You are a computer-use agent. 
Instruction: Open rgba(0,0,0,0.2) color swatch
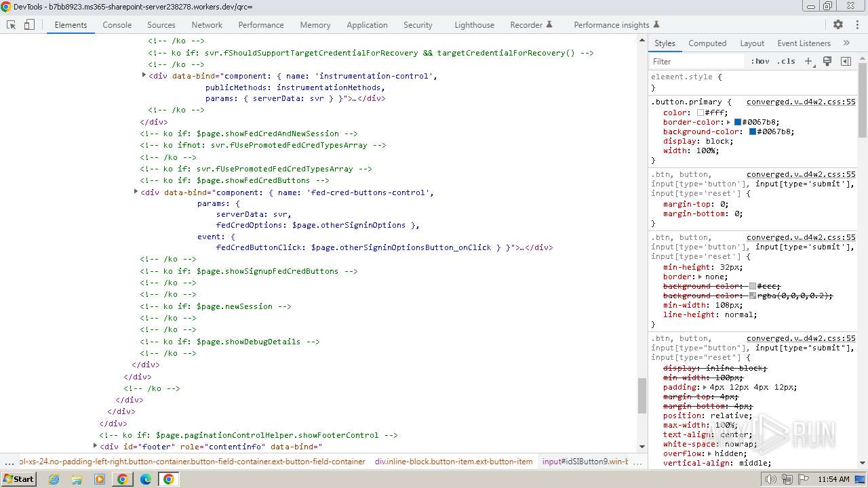pos(753,296)
